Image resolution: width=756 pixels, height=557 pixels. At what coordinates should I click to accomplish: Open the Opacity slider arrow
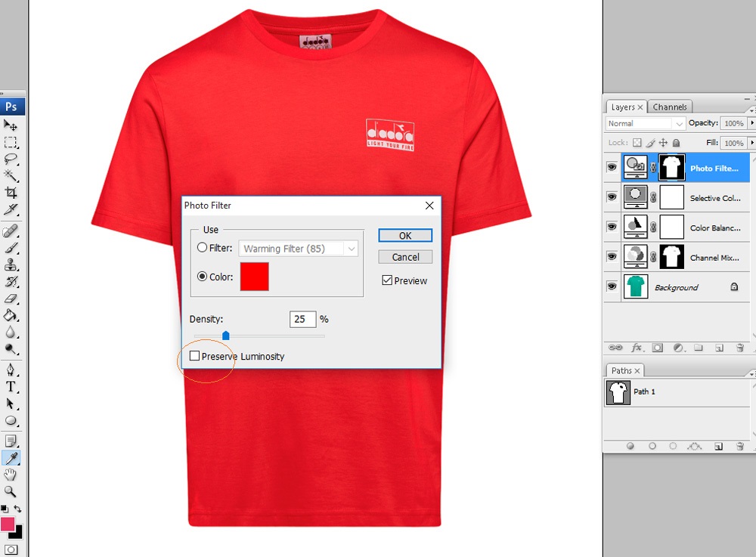pyautogui.click(x=751, y=123)
